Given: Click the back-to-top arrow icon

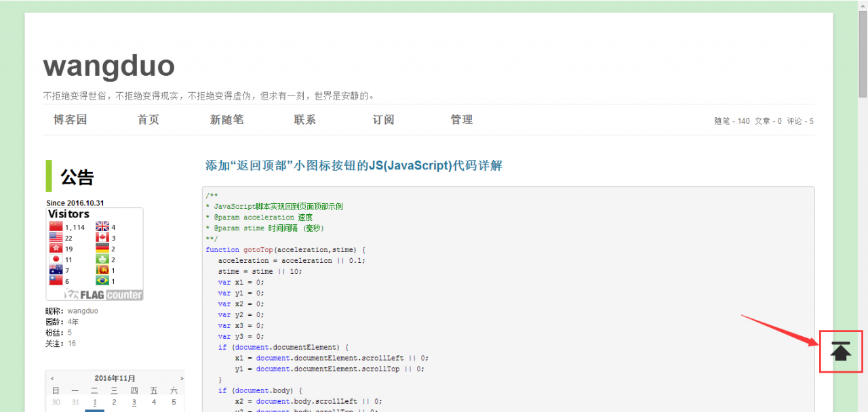Looking at the screenshot, I should 841,352.
